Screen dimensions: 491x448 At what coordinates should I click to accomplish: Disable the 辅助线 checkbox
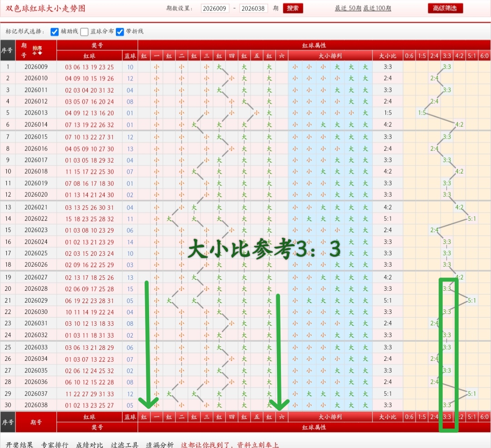55,32
